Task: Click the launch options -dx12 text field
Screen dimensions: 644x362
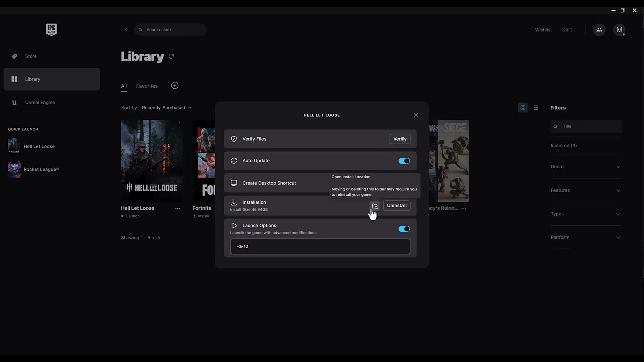Action: pos(320,246)
